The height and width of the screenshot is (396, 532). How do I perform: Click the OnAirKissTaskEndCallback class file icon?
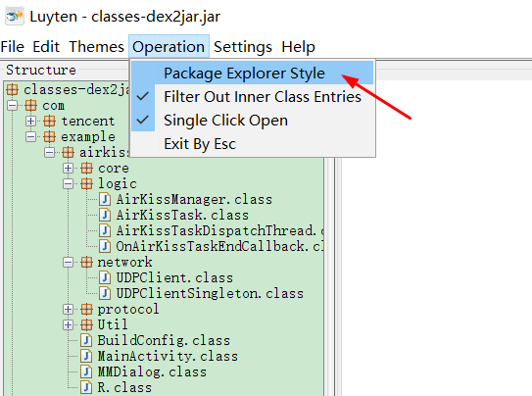coord(105,246)
